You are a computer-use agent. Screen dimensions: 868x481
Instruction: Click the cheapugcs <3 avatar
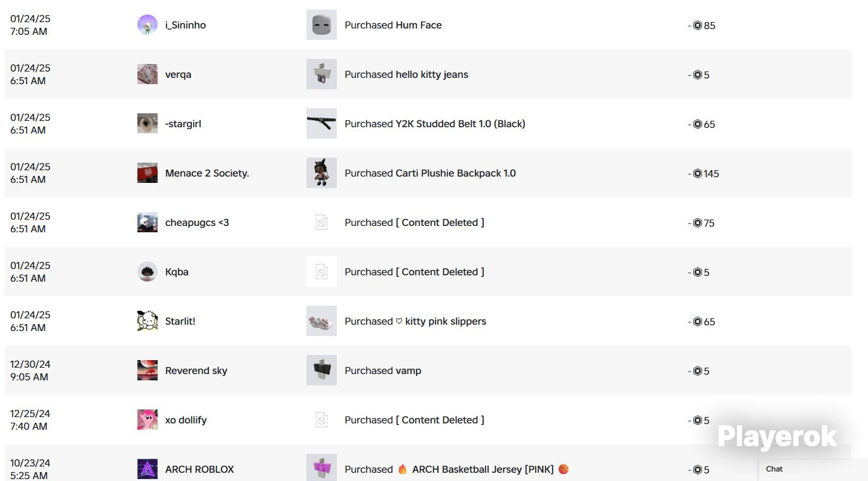click(148, 222)
